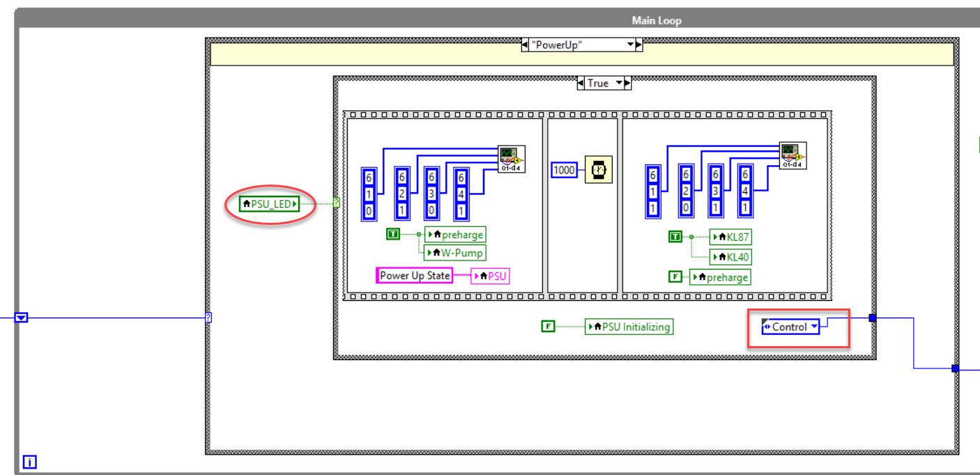Edit the Power Up State string constant
Viewport: 980px width, 475px height.
[x=415, y=276]
